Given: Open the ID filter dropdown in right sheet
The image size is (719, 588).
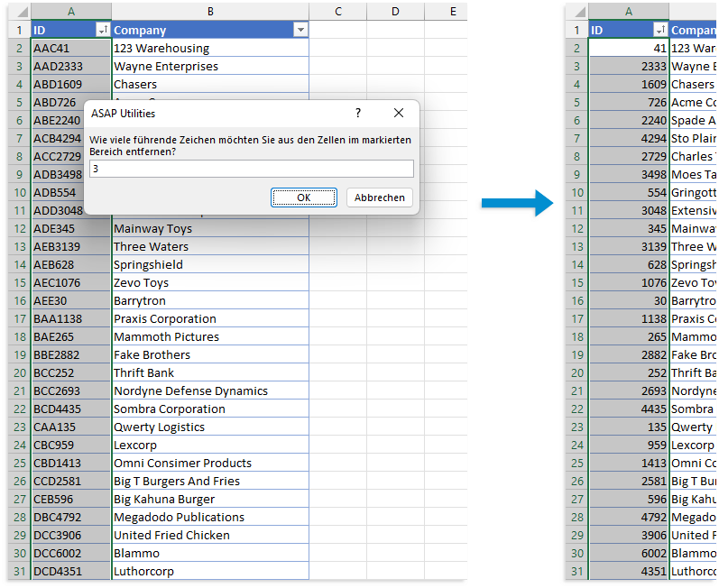Looking at the screenshot, I should tap(659, 31).
